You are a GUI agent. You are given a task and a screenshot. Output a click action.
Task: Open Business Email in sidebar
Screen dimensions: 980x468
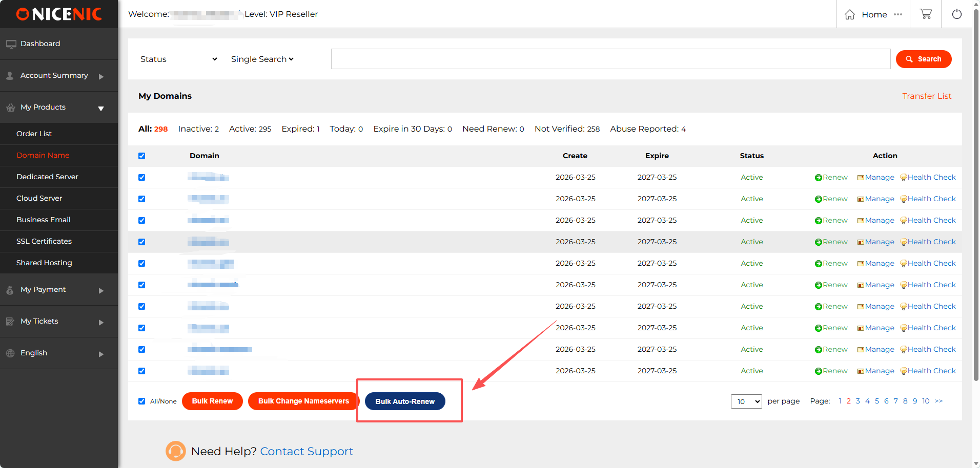(44, 220)
